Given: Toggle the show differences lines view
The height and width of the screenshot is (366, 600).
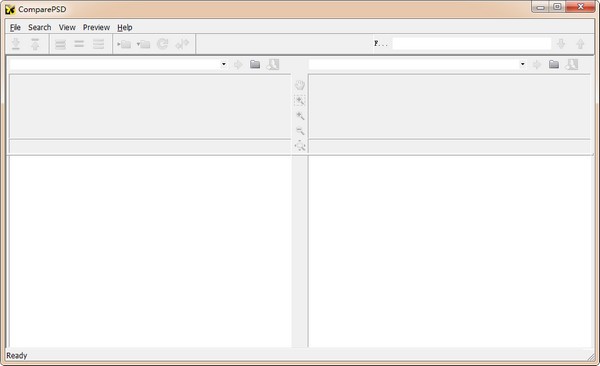Looking at the screenshot, I should (x=98, y=44).
